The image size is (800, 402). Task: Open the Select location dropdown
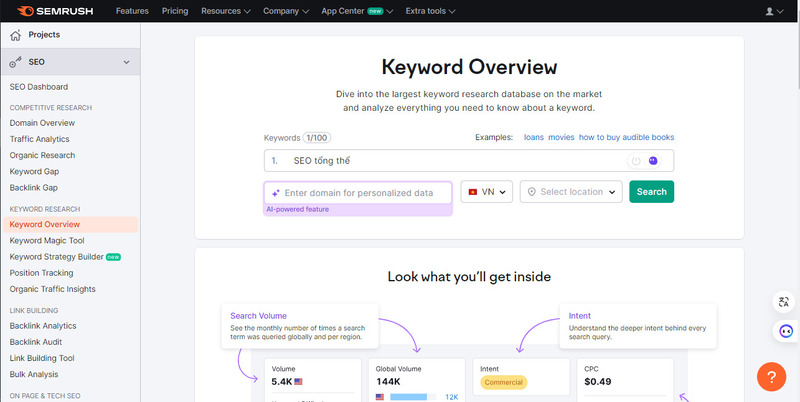pyautogui.click(x=571, y=192)
